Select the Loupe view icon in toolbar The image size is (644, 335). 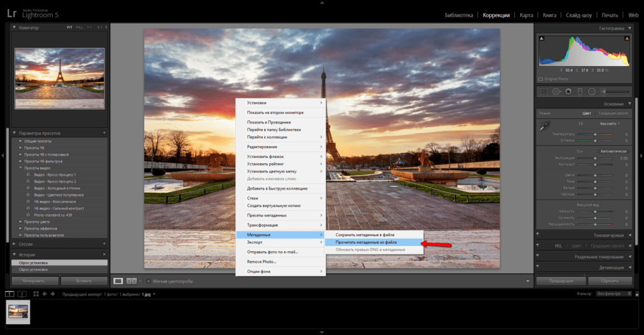coord(118,281)
